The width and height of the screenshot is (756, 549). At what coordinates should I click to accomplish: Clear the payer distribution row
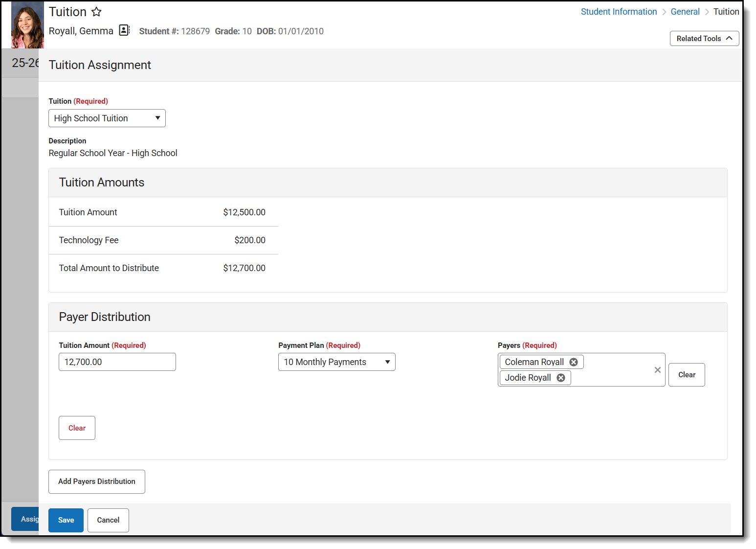coord(77,428)
